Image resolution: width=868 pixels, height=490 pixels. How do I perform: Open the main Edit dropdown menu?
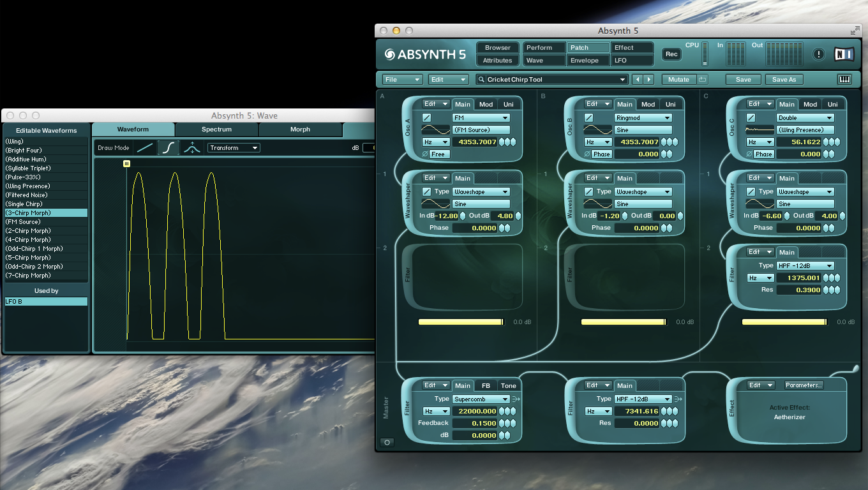click(x=448, y=80)
